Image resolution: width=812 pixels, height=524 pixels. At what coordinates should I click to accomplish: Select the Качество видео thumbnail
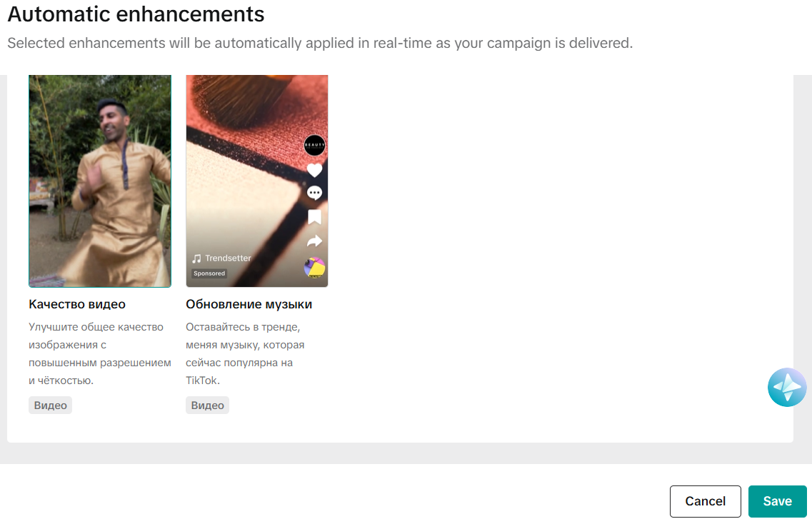coord(100,181)
